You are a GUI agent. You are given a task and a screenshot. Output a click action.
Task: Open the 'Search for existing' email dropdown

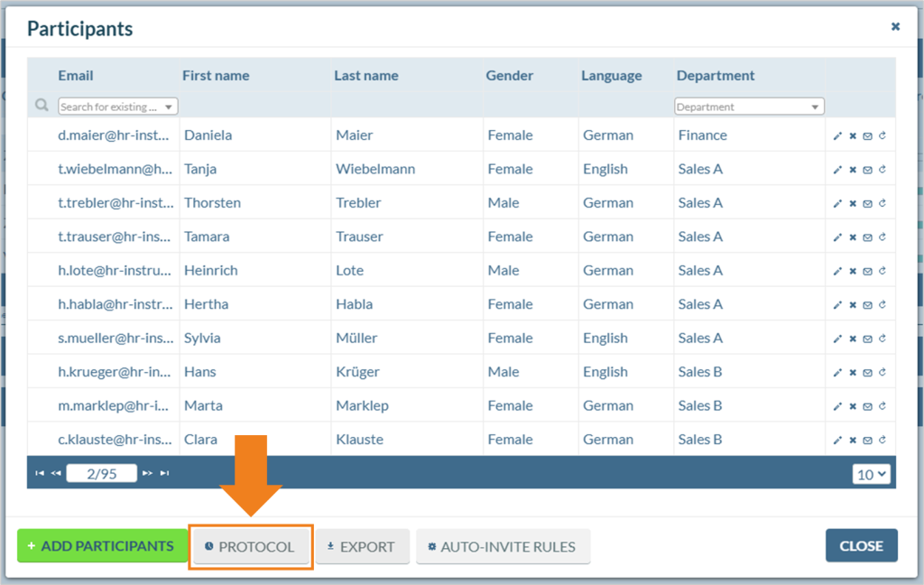(x=118, y=107)
